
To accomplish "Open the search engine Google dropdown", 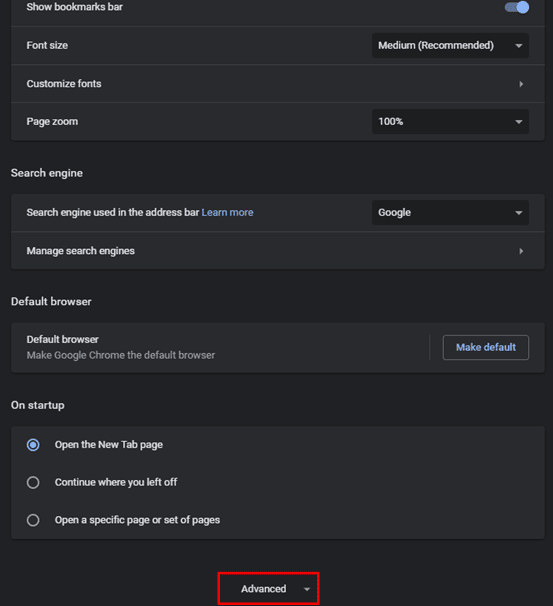I will (450, 213).
